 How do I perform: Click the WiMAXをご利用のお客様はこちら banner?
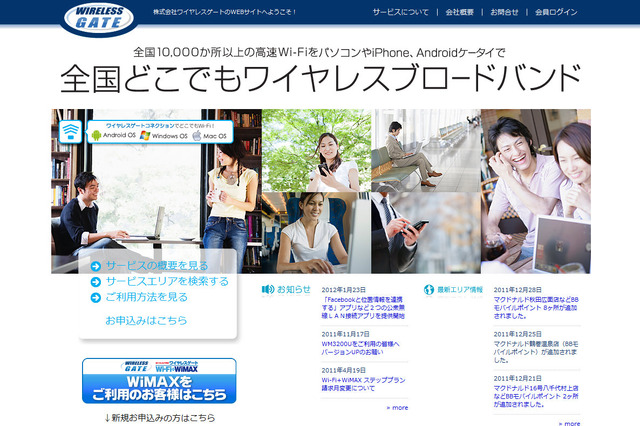pyautogui.click(x=159, y=381)
